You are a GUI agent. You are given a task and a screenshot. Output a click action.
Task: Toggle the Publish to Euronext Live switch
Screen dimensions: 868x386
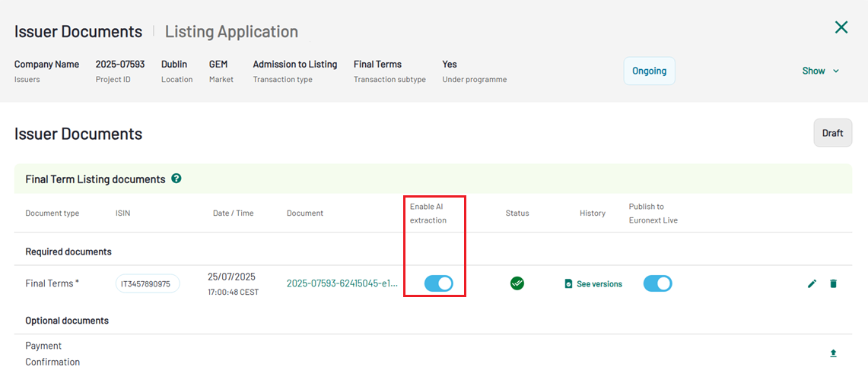(x=657, y=283)
